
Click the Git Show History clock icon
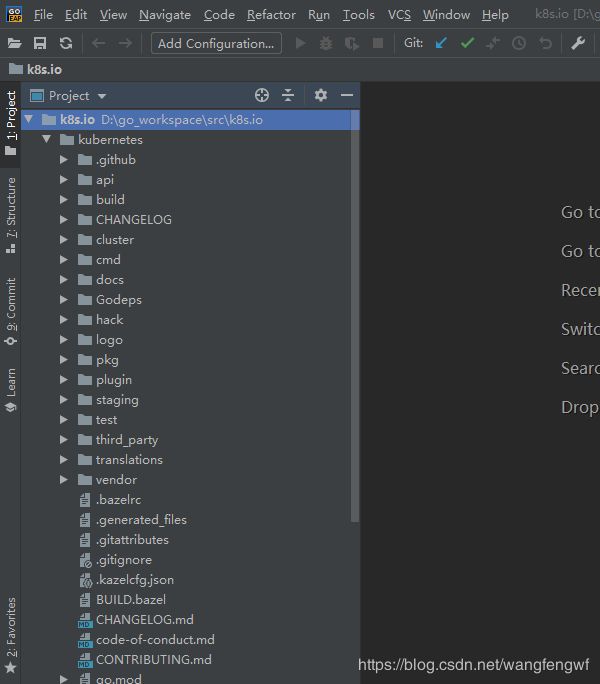[x=519, y=43]
